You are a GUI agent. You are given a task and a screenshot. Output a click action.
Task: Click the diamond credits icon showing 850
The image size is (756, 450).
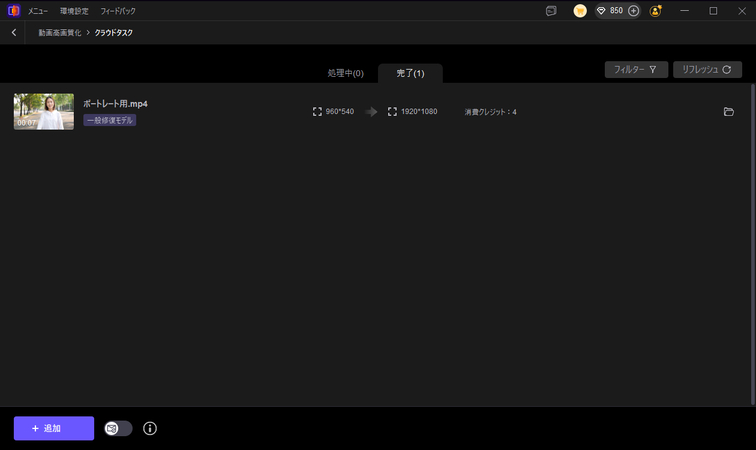pyautogui.click(x=601, y=11)
